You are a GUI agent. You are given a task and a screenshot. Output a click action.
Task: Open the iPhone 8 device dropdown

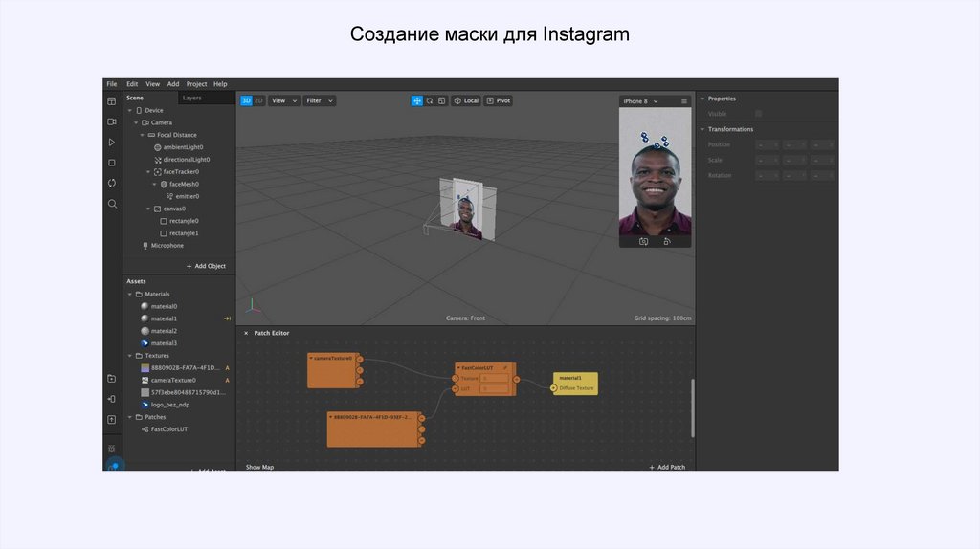[640, 101]
